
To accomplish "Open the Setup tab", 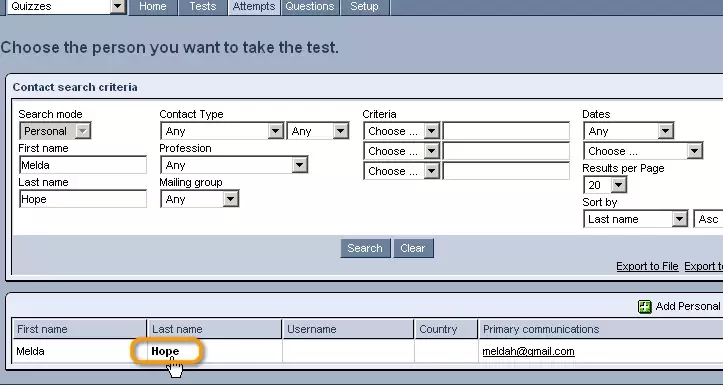I will tap(364, 6).
